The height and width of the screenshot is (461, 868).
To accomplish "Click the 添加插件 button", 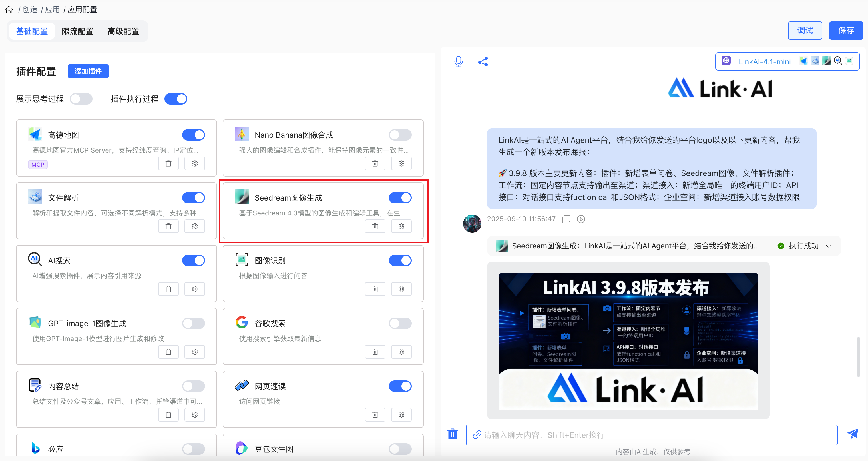I will [x=88, y=71].
